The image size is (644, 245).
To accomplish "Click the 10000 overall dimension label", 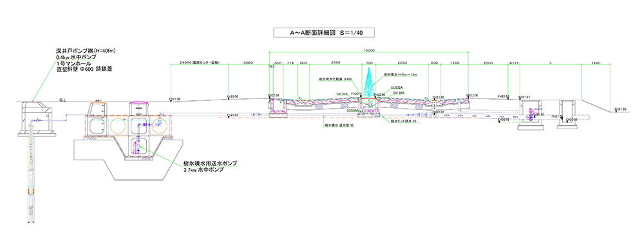I will pyautogui.click(x=369, y=50).
